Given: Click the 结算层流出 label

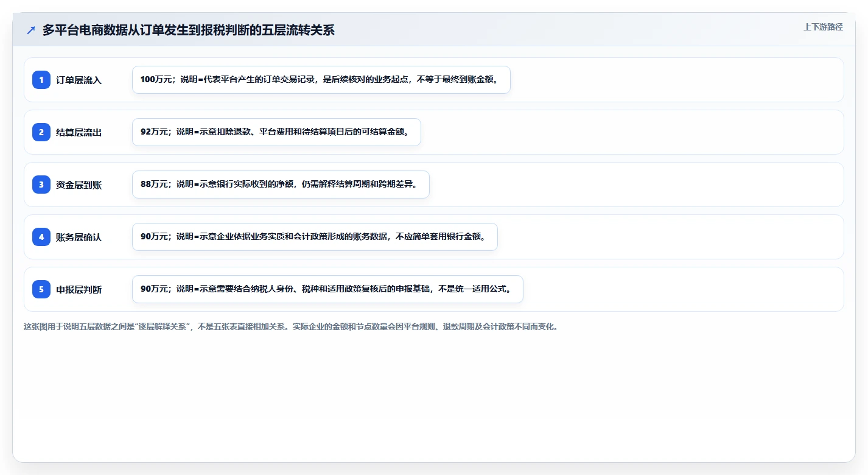Looking at the screenshot, I should pyautogui.click(x=79, y=132).
